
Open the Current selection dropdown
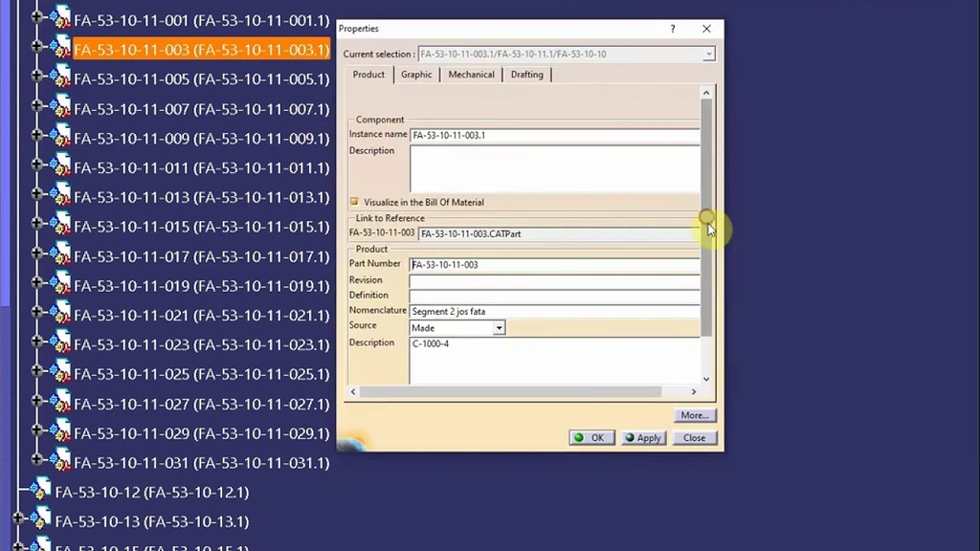[709, 54]
